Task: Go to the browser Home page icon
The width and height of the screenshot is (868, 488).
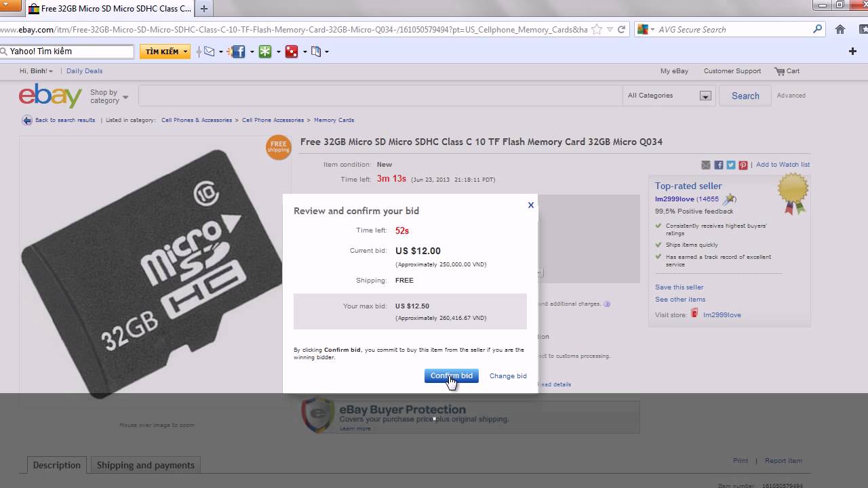Action: point(840,29)
